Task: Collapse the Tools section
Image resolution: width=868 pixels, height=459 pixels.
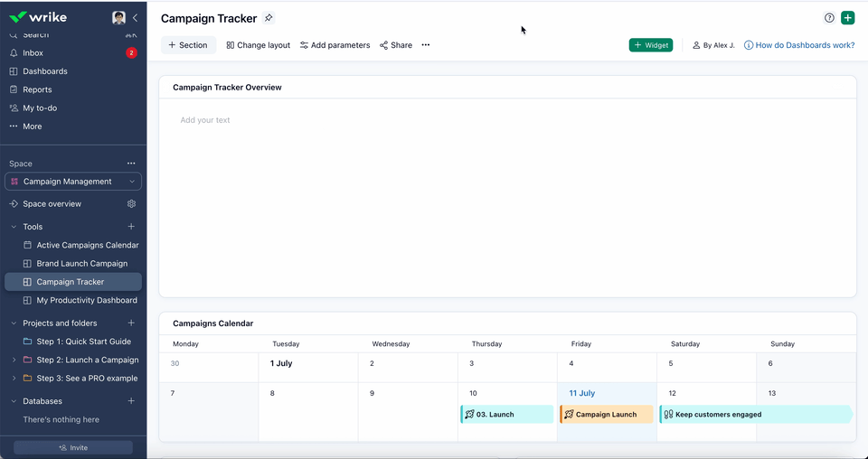Action: click(14, 227)
